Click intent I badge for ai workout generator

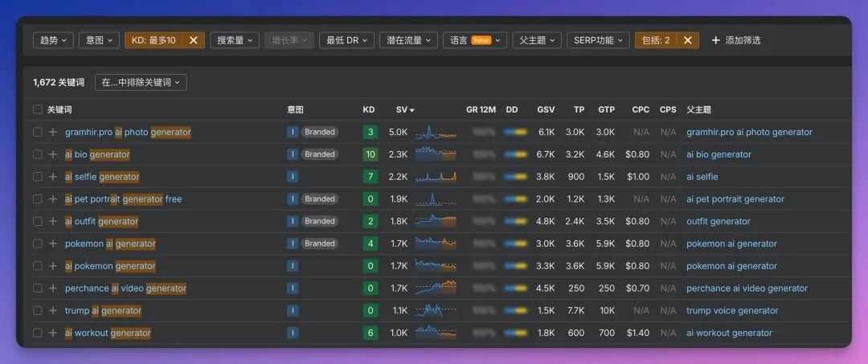(293, 333)
